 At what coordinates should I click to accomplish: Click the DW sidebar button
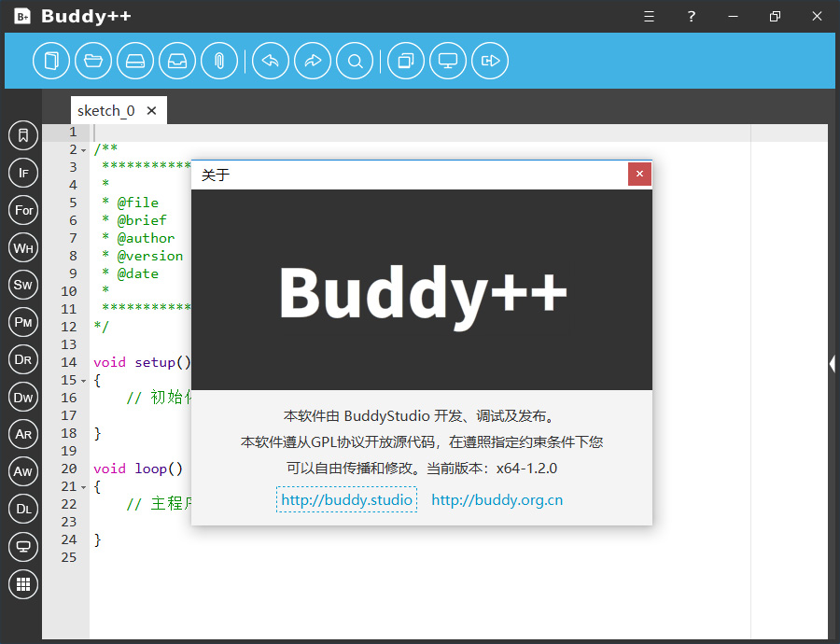[x=23, y=397]
